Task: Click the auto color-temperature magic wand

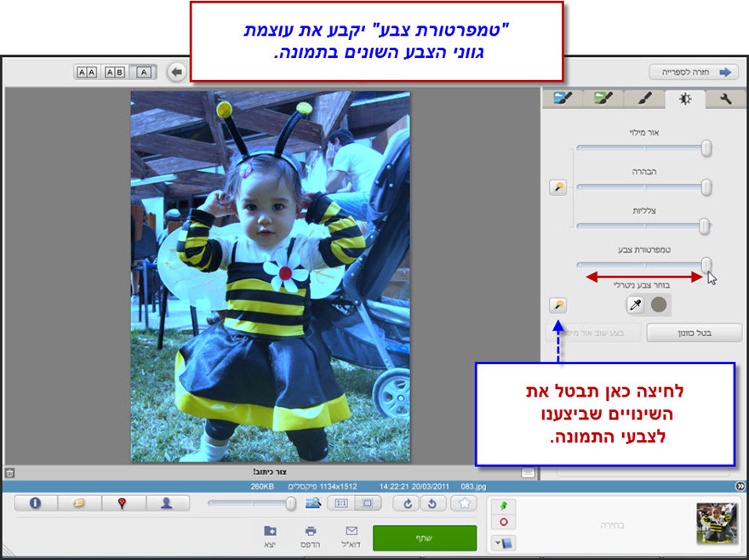Action: [558, 304]
